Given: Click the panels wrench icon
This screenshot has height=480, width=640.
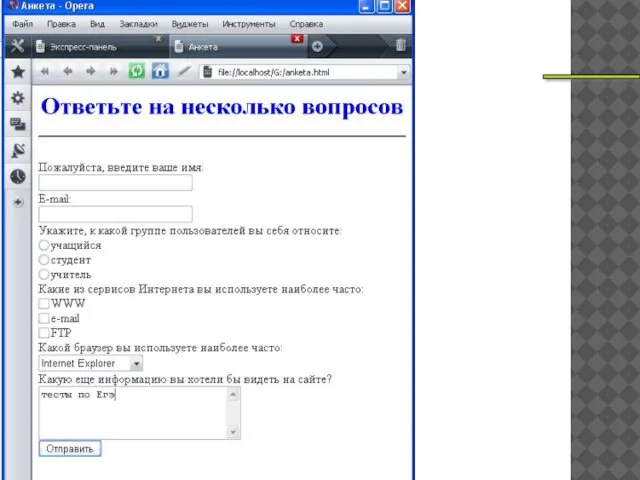Looking at the screenshot, I should (18, 46).
